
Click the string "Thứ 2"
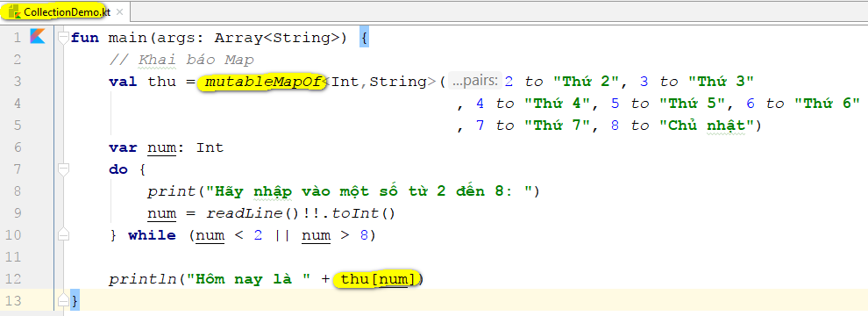(x=586, y=82)
